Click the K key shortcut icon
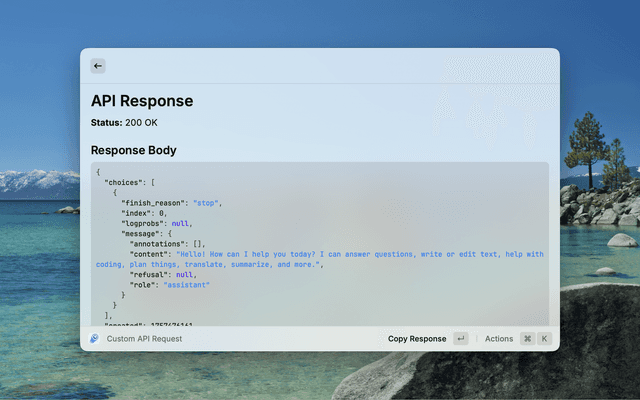 click(545, 339)
